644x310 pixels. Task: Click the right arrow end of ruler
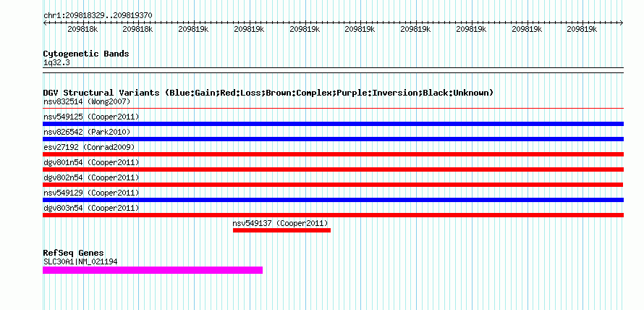[622, 23]
